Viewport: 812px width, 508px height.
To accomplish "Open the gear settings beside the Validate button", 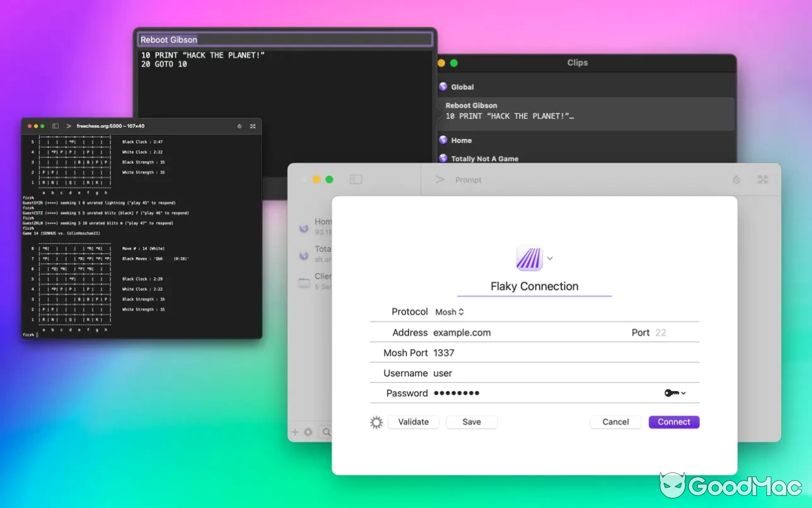I will coord(376,422).
